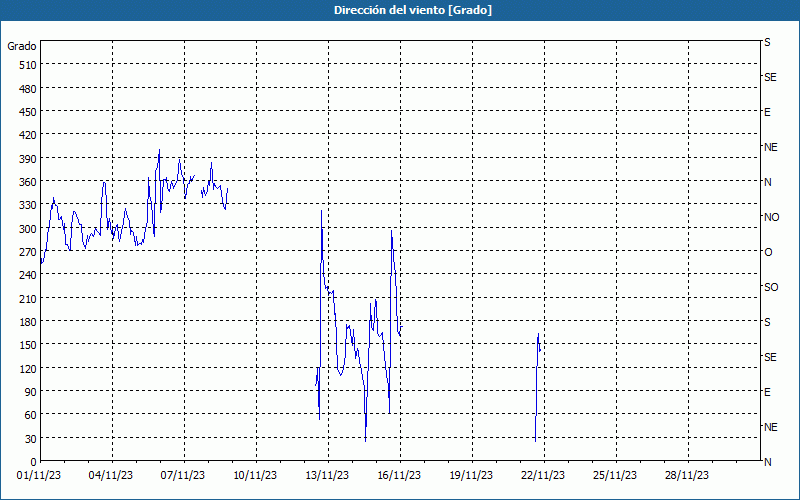The width and height of the screenshot is (800, 500).
Task: Select the 'Grado' y-axis unit label
Action: tap(22, 46)
